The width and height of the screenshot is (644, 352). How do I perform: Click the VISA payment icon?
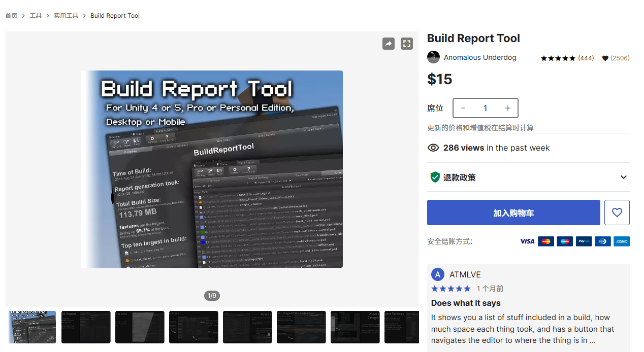point(527,241)
